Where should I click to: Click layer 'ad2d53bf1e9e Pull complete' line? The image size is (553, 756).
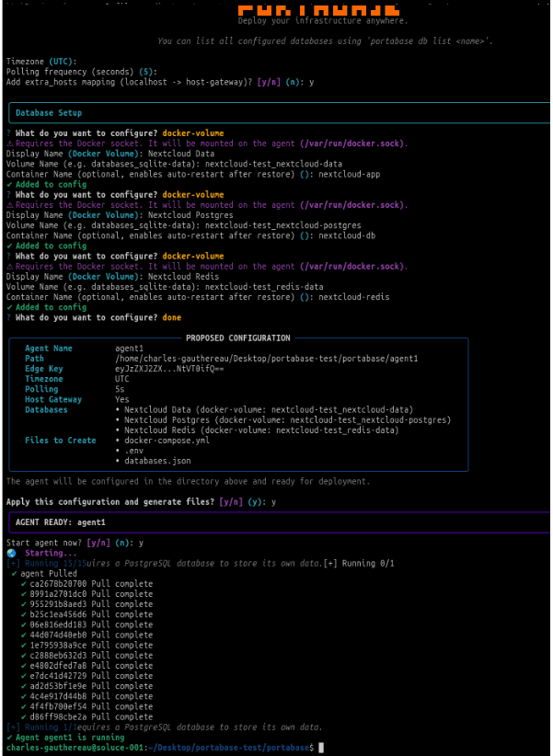pos(86,686)
